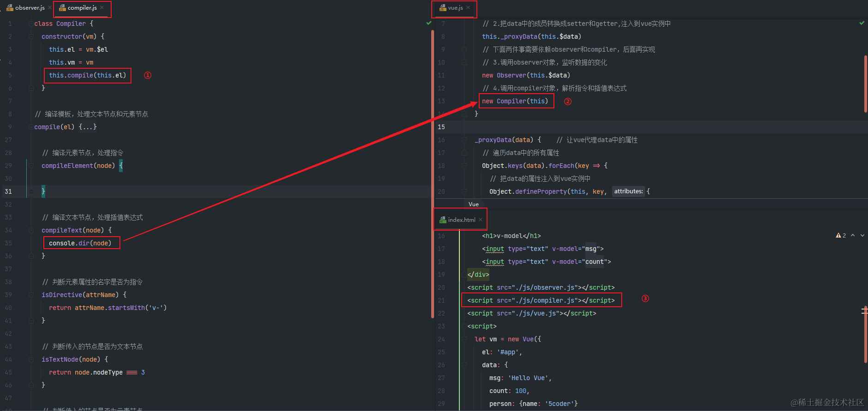Expand the folded compile(el) method
The image size is (868, 411).
(31, 127)
